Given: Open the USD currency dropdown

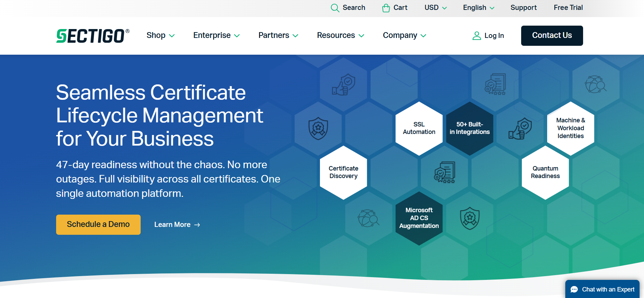Looking at the screenshot, I should (x=436, y=8).
